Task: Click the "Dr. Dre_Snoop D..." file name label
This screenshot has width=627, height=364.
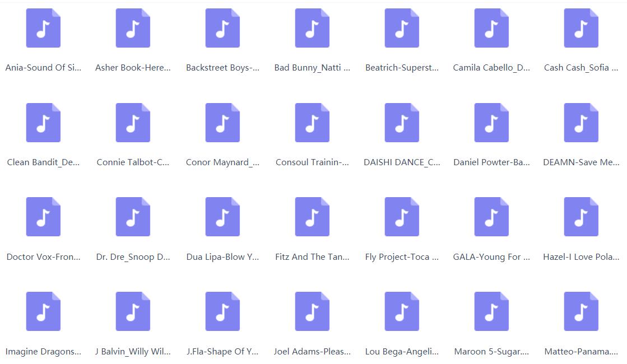Action: tap(133, 257)
